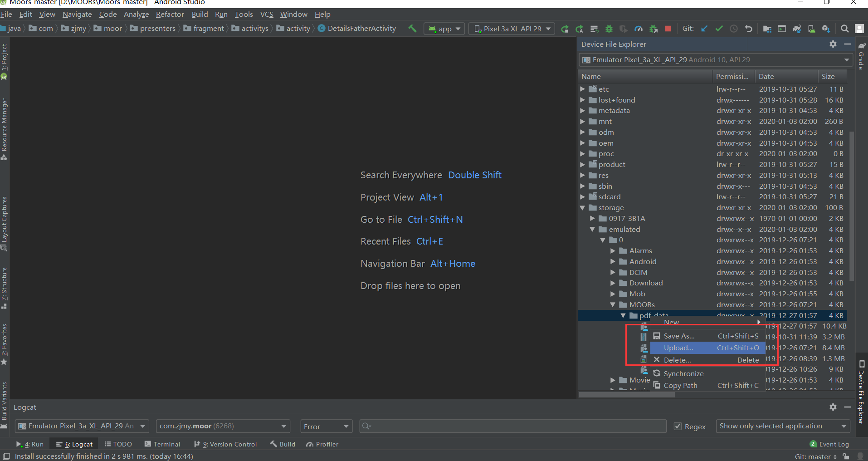Screen dimensions: 868x461
Task: Click the Git Commit checkmark
Action: click(x=719, y=29)
